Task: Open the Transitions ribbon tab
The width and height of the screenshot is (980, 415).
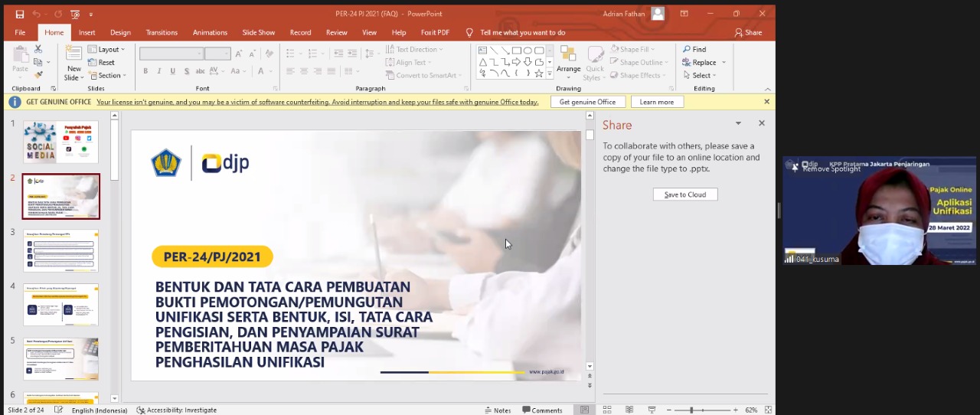Action: pos(162,33)
